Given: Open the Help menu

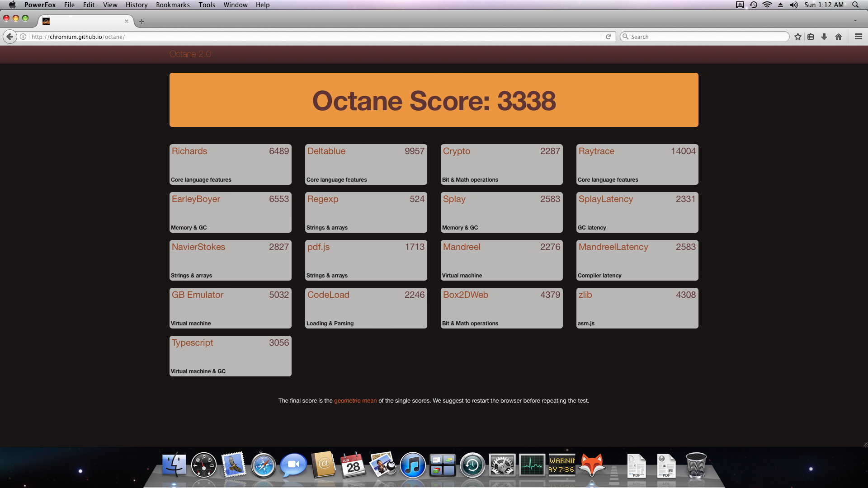Looking at the screenshot, I should click(x=263, y=5).
